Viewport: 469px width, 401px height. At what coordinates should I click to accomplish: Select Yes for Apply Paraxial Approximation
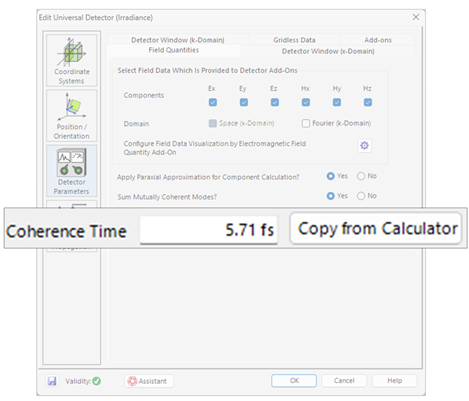330,176
